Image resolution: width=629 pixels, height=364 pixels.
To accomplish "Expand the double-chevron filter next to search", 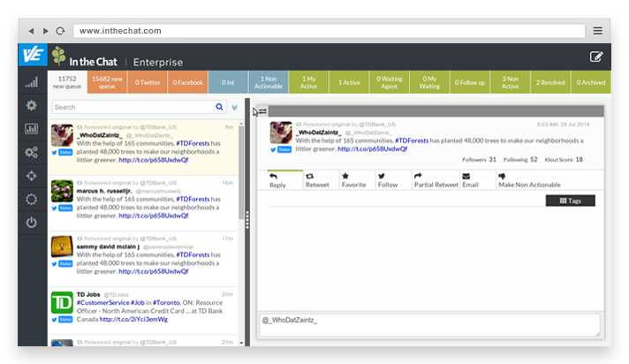I will pyautogui.click(x=234, y=107).
